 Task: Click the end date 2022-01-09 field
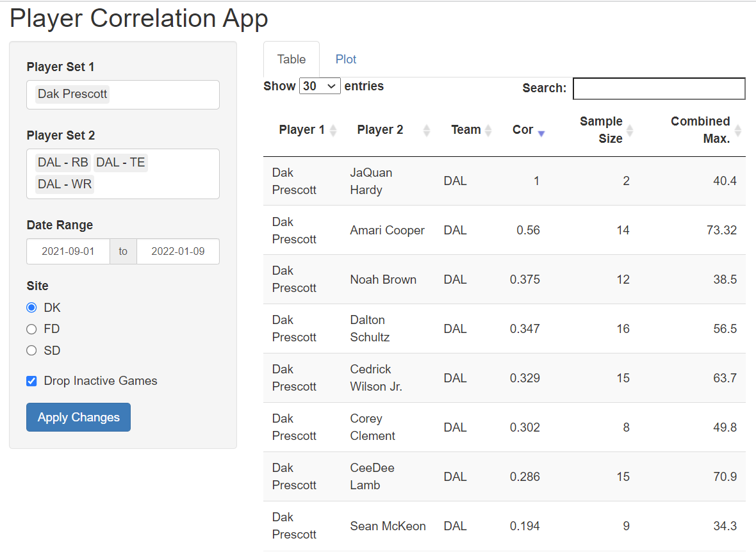[178, 251]
